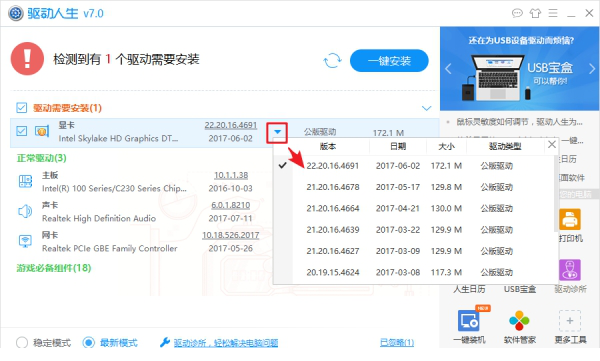Image resolution: width=600 pixels, height=361 pixels.
Task: Click the 日期 column header
Action: 398,146
